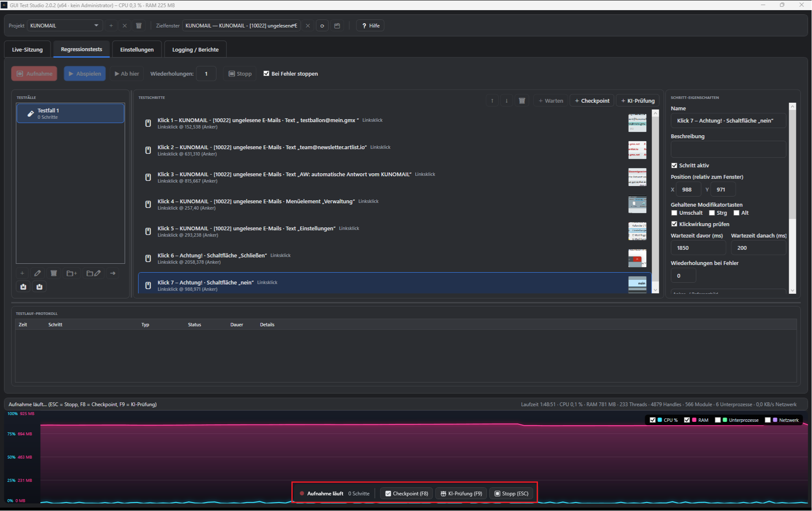
Task: Delete the test case using the trash icon
Action: pos(54,273)
